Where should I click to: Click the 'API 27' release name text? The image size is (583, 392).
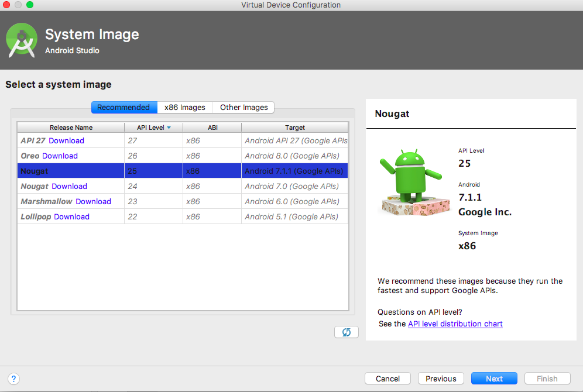click(33, 140)
